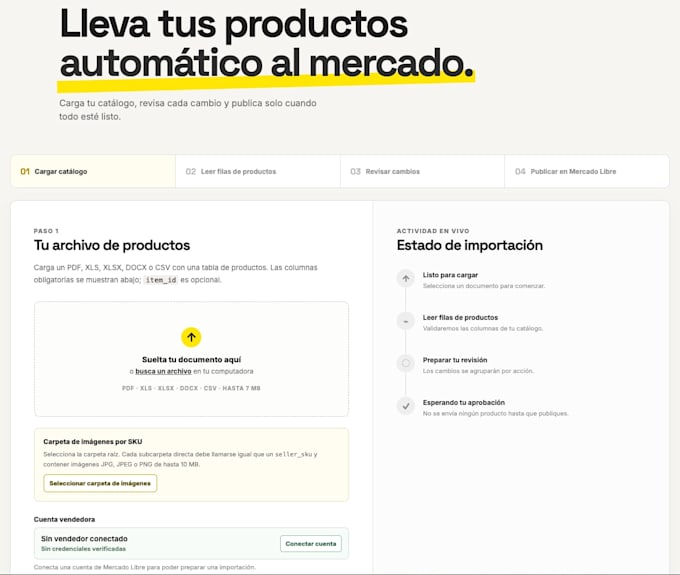Select the '01 Cargar catálogo' step tab
Image resolution: width=680 pixels, height=575 pixels.
(93, 171)
